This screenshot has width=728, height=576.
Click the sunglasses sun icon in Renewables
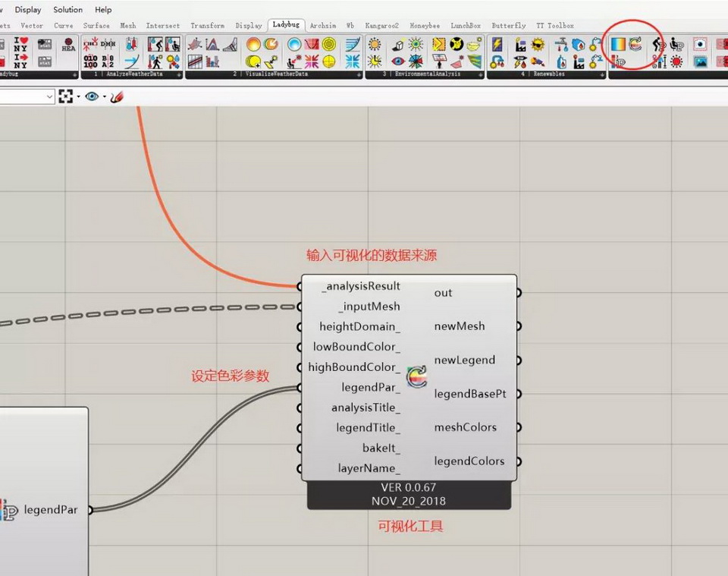(538, 45)
